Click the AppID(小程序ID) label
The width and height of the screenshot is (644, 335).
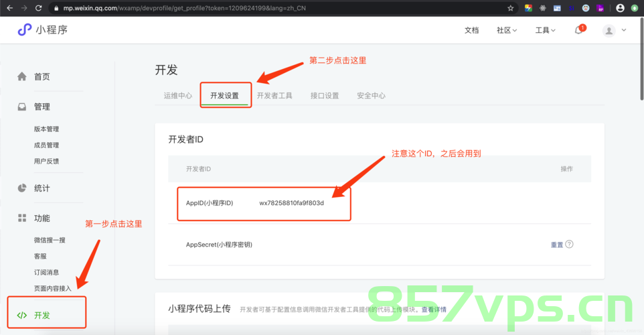(210, 203)
